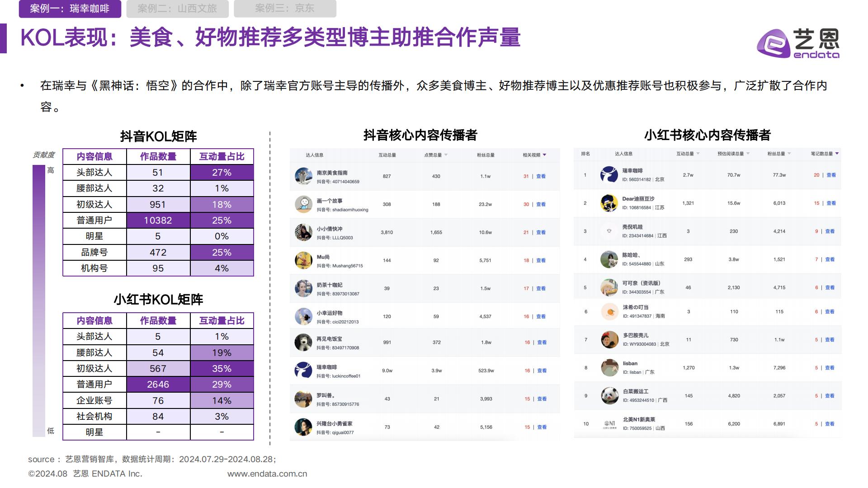The height and width of the screenshot is (488, 868).
Task: Click avatar of 罗叫兽。
Action: pos(303,399)
